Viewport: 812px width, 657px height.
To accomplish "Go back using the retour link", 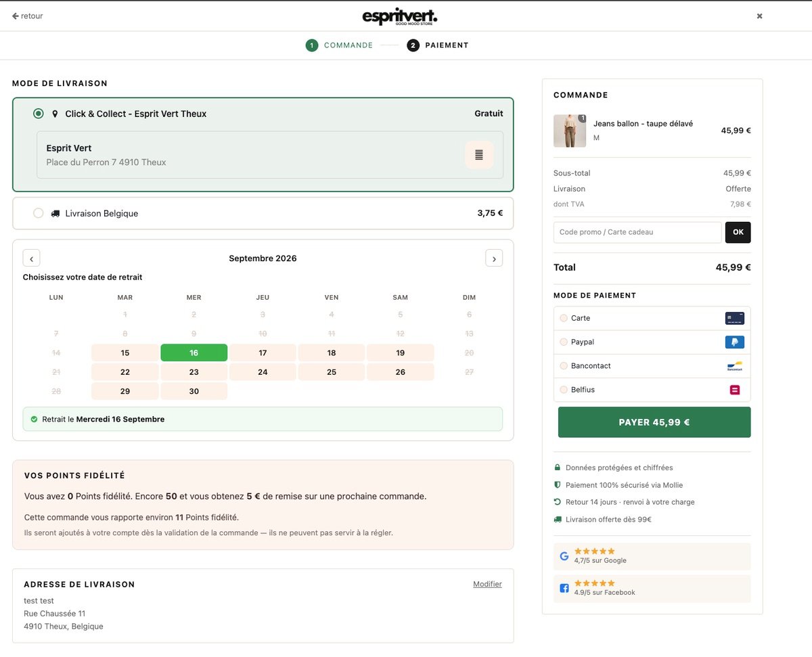I will pyautogui.click(x=28, y=16).
